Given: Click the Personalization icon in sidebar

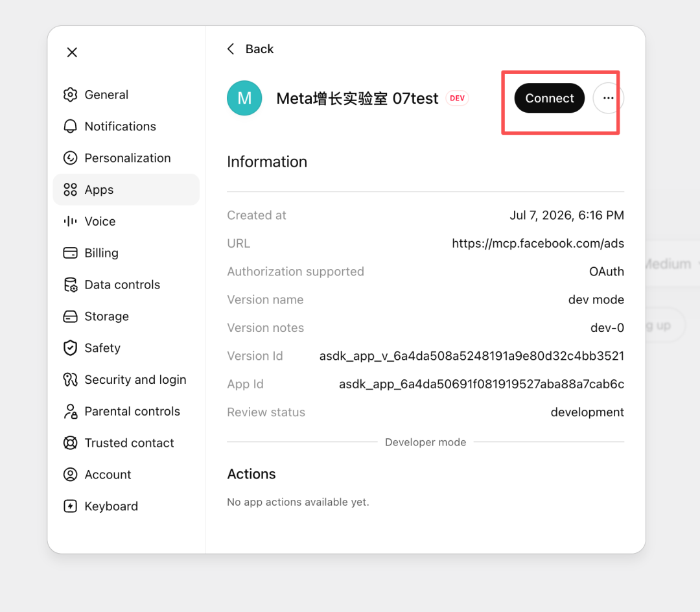Looking at the screenshot, I should coord(70,158).
